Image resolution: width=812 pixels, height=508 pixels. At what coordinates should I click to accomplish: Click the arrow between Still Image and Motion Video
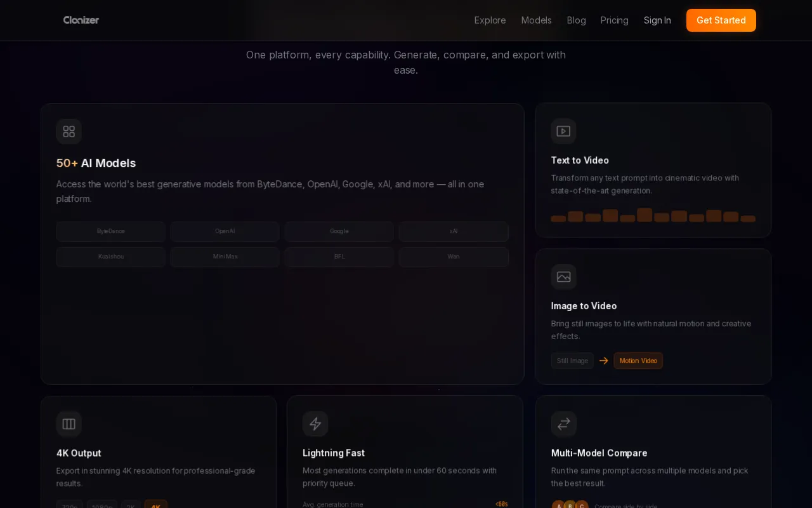pyautogui.click(x=604, y=361)
